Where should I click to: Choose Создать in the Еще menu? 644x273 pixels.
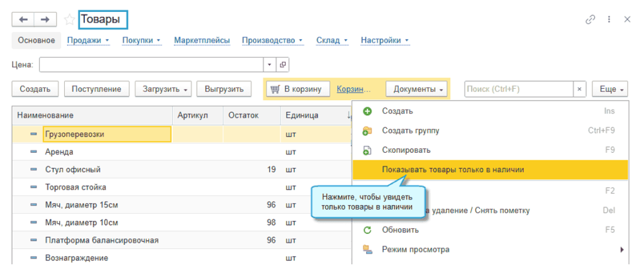[x=490, y=111]
